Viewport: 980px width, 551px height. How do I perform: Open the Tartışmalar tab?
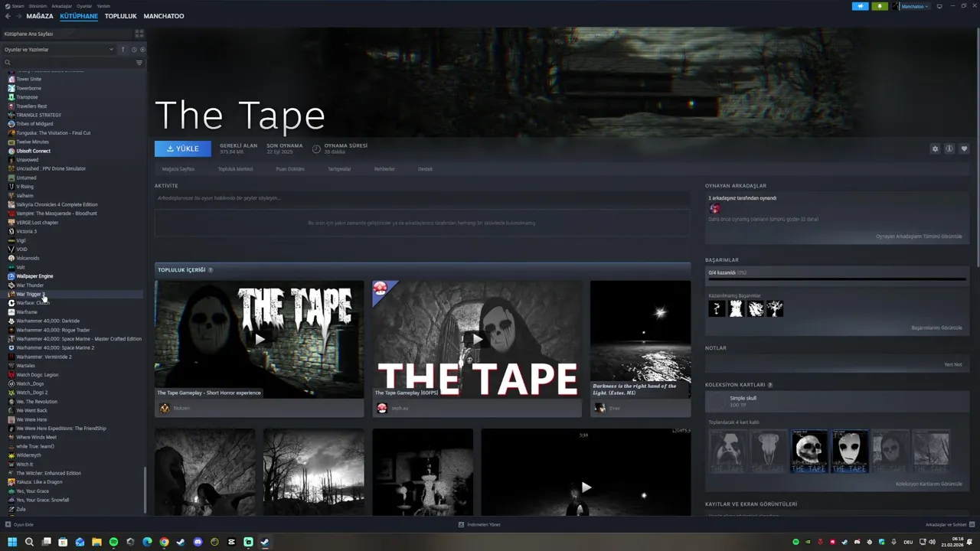coord(339,169)
